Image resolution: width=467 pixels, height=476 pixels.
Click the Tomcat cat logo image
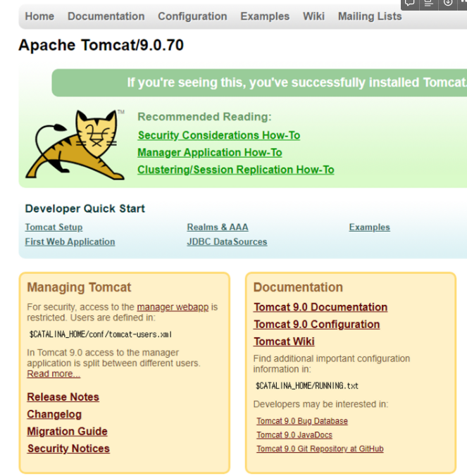pos(75,145)
